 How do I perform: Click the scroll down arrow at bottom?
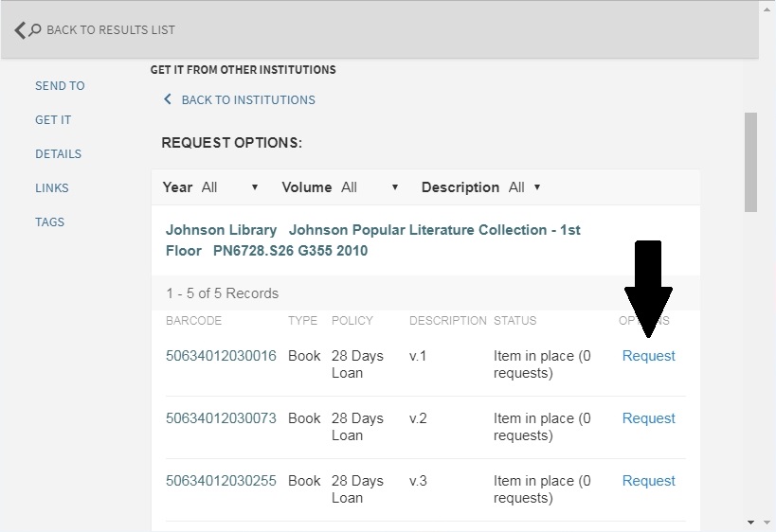tap(751, 523)
